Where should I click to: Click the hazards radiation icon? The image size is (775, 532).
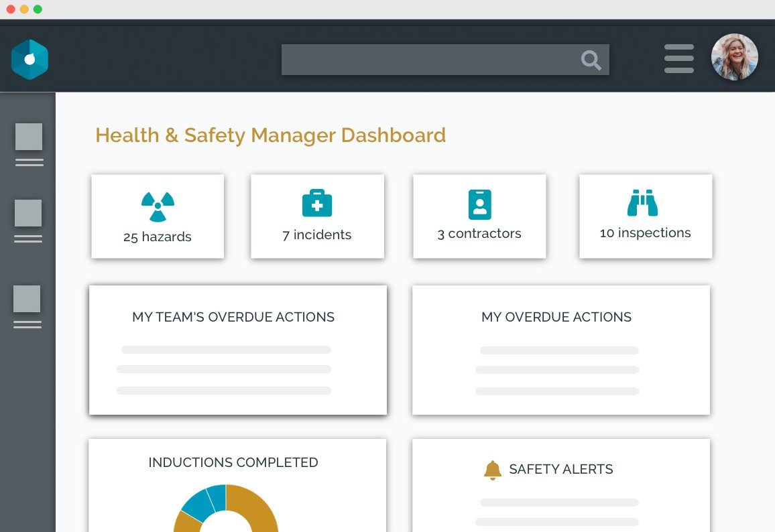pyautogui.click(x=157, y=203)
